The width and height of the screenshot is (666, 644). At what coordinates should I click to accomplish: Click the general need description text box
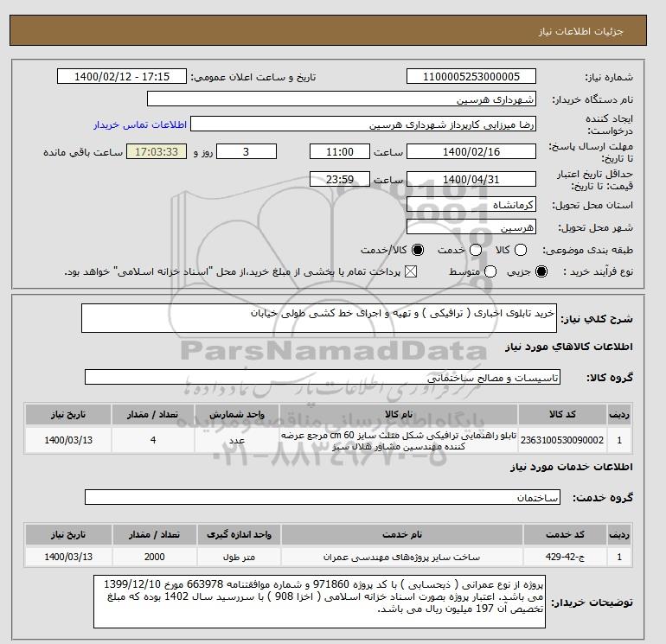[319, 318]
